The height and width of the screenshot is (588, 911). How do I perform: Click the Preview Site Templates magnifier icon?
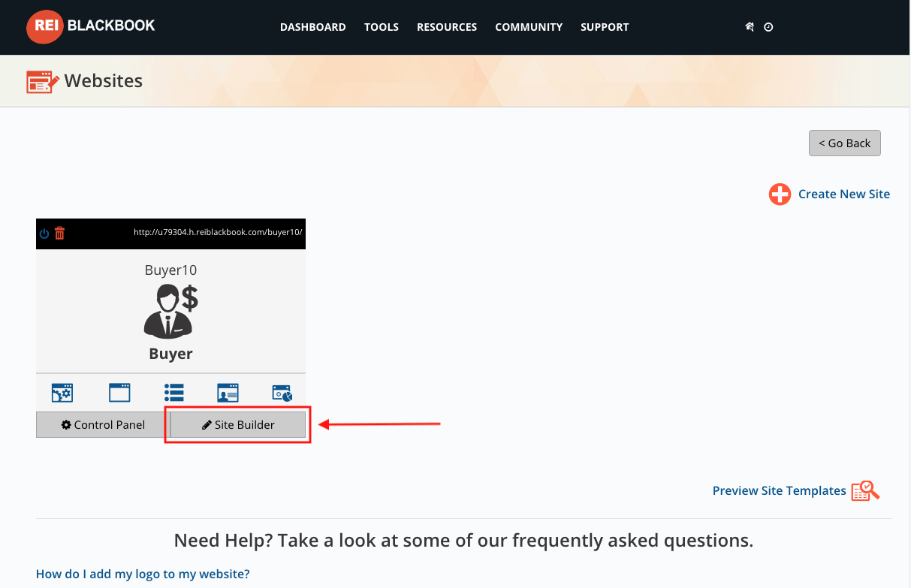click(x=865, y=491)
